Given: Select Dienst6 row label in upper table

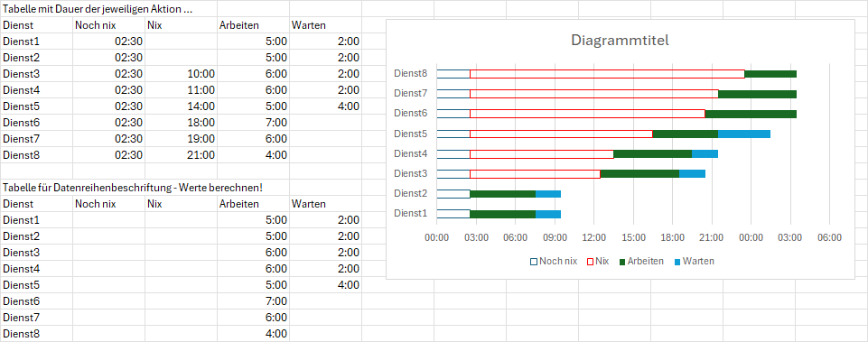Looking at the screenshot, I should click(36, 123).
